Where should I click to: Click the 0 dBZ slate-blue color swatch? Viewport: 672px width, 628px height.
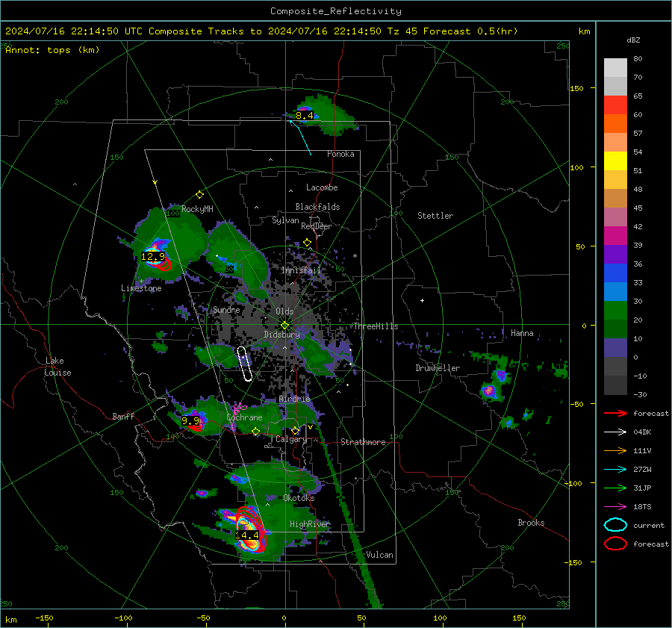click(x=615, y=348)
